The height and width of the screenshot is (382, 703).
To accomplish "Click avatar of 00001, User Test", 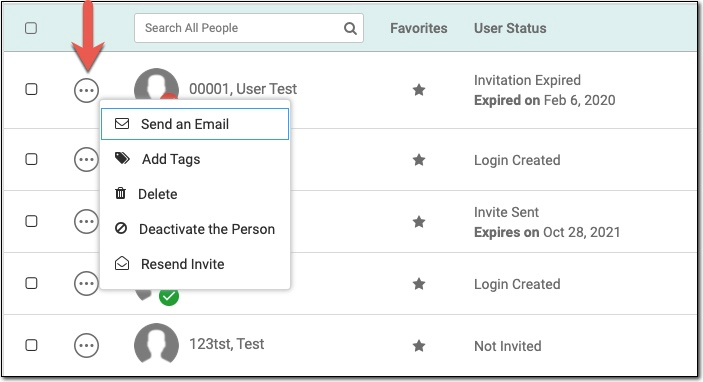I will [x=156, y=84].
